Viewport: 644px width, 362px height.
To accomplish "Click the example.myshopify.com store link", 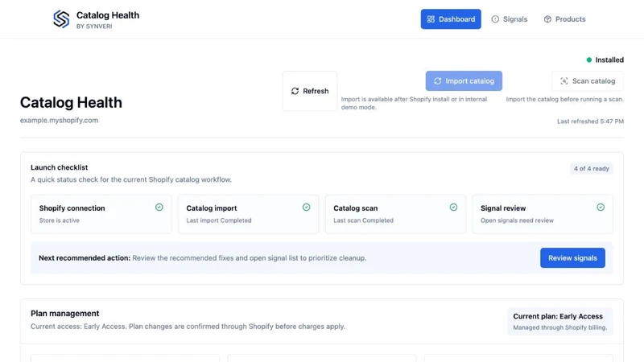I will [59, 120].
